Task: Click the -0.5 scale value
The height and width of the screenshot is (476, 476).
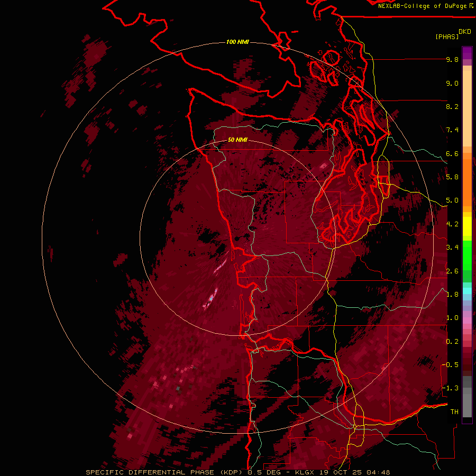Action: coord(450,365)
